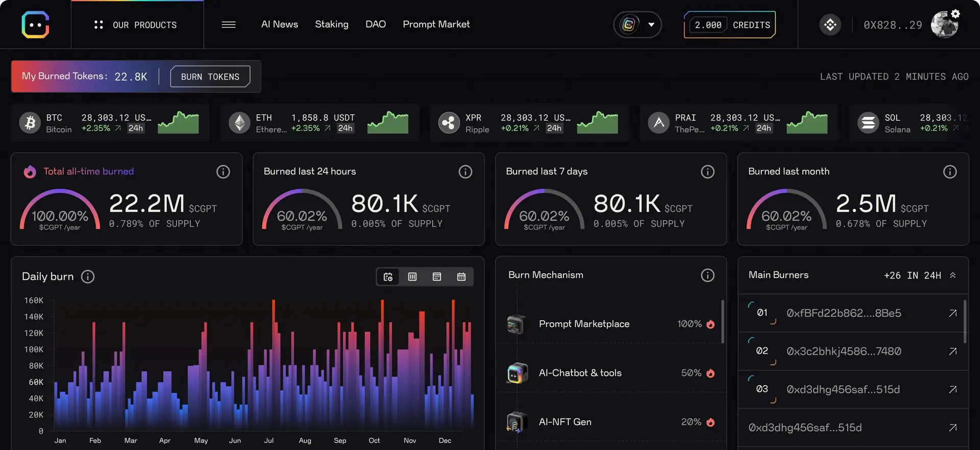Click the ChainGPT logo icon
The width and height of the screenshot is (980, 450).
click(35, 25)
